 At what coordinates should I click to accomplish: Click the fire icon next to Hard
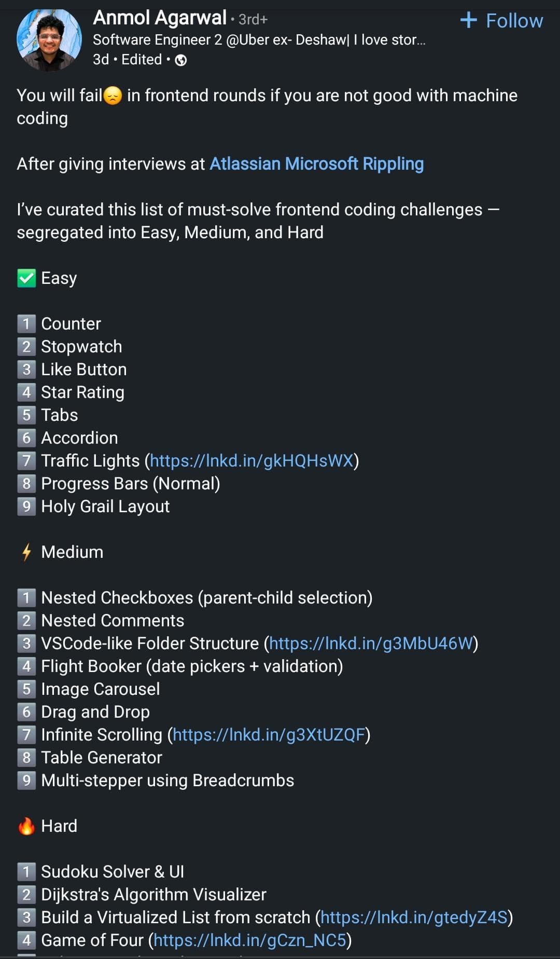(x=26, y=825)
